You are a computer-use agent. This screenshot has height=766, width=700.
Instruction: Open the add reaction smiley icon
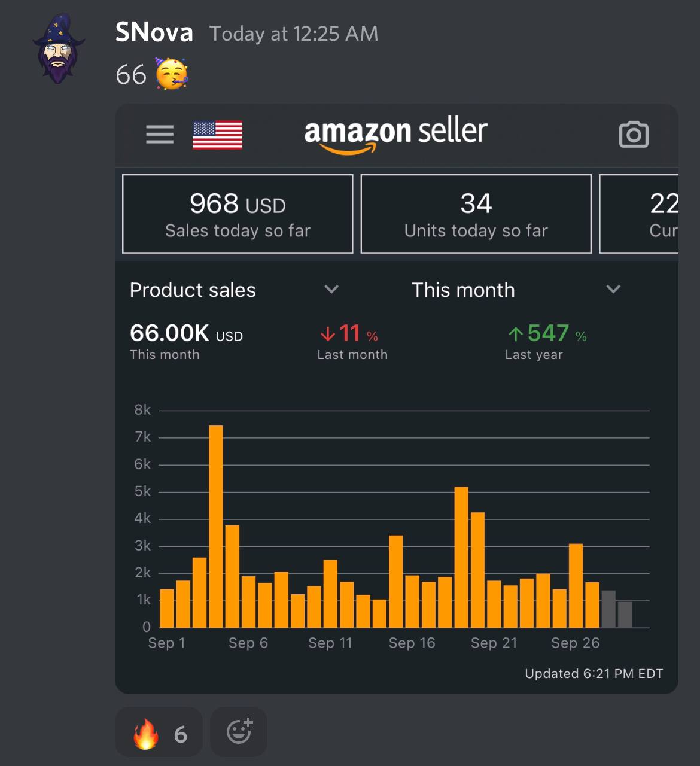(239, 732)
